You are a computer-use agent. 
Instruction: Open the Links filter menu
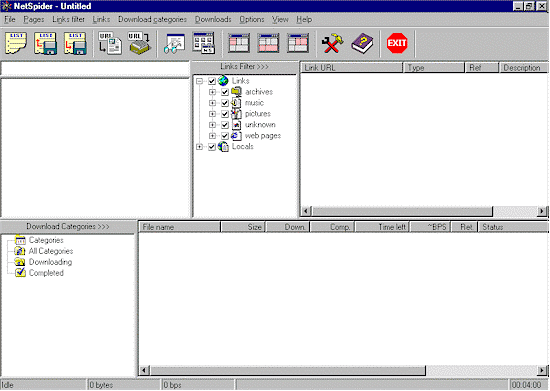pos(68,19)
